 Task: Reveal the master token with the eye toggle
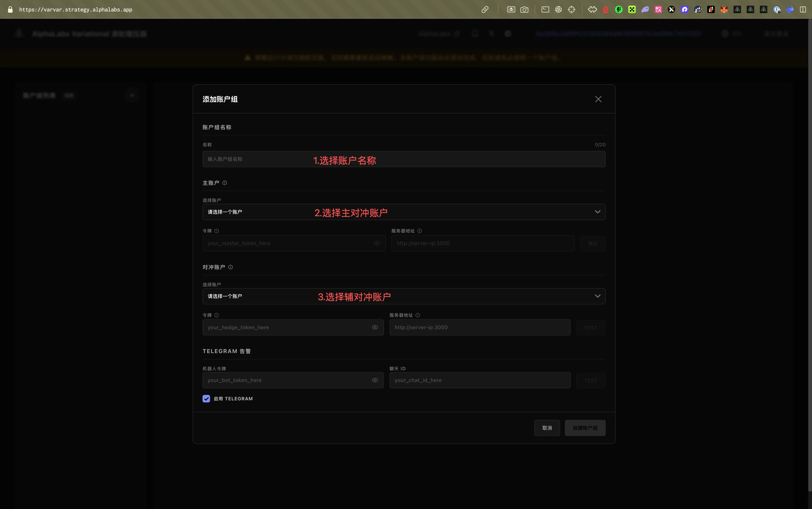coord(377,243)
